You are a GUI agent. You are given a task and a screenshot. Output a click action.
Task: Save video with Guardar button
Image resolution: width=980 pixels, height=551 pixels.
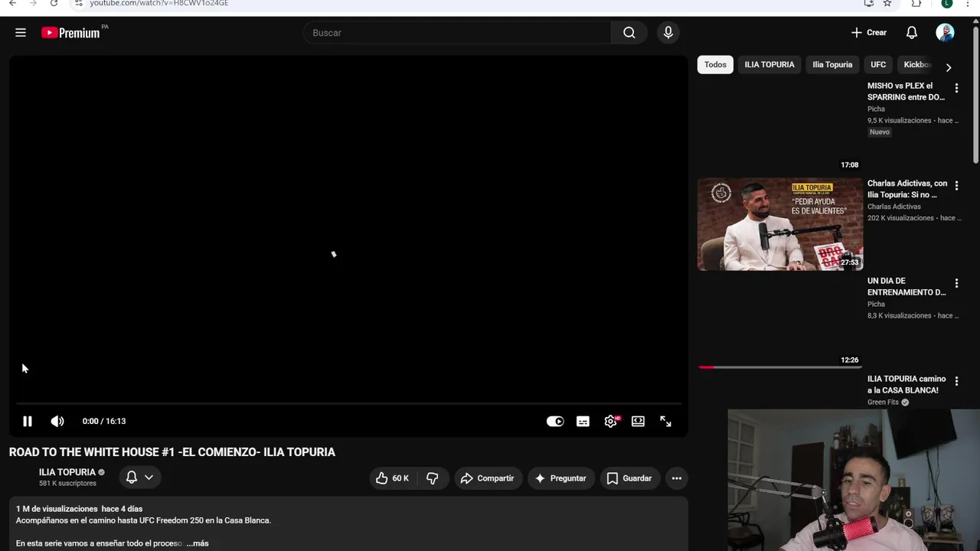pyautogui.click(x=629, y=478)
